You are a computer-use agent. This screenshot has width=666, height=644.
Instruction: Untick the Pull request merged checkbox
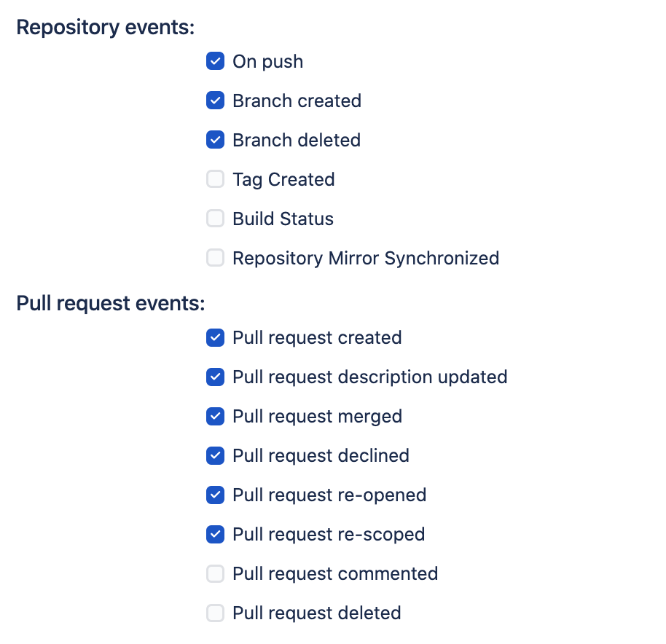(x=215, y=417)
